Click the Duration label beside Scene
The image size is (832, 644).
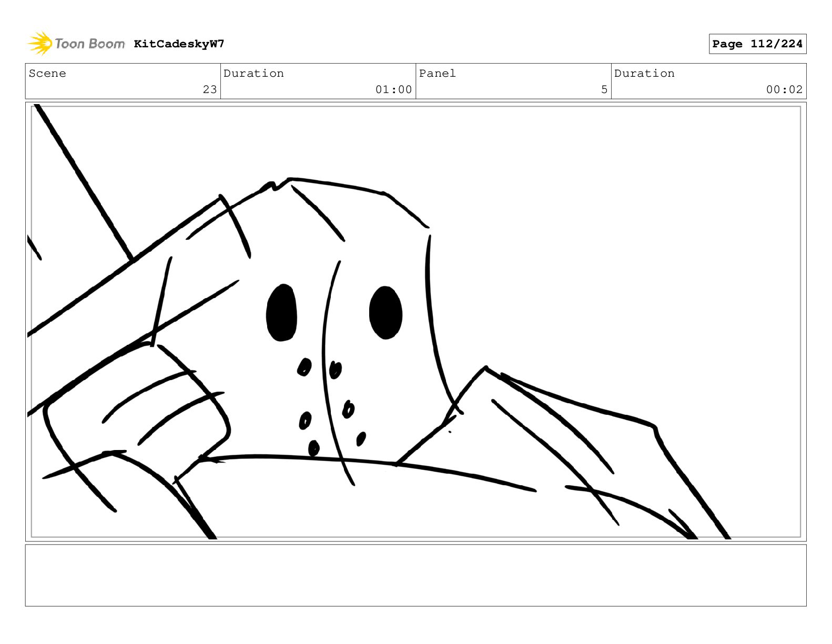[253, 74]
